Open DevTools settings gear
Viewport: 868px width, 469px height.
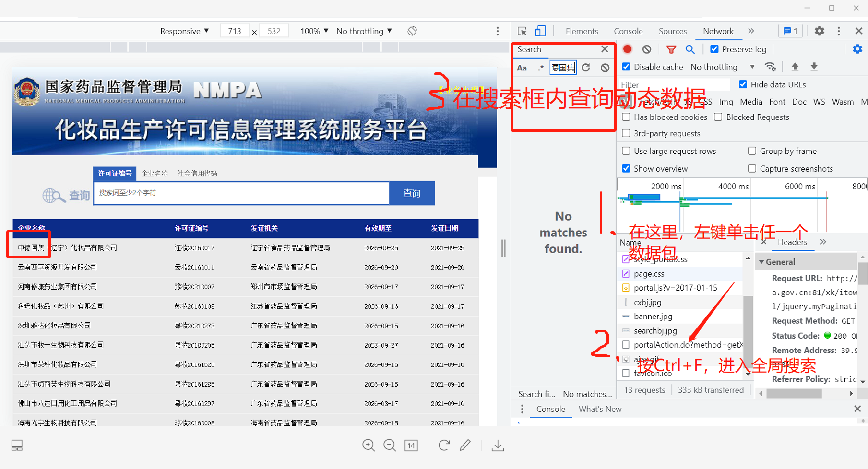820,31
